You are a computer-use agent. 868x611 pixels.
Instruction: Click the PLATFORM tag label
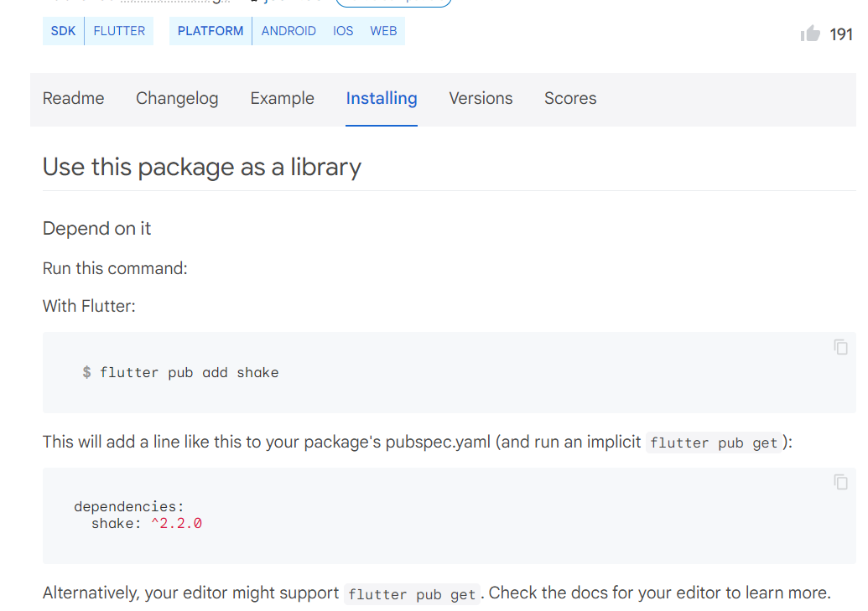211,31
